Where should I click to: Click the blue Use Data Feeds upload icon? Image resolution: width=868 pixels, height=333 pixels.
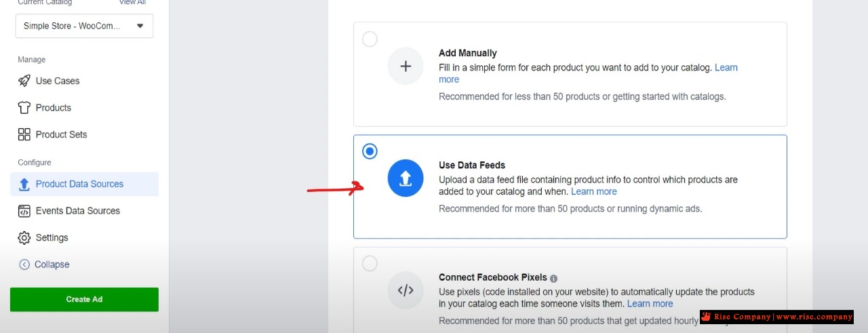tap(406, 178)
